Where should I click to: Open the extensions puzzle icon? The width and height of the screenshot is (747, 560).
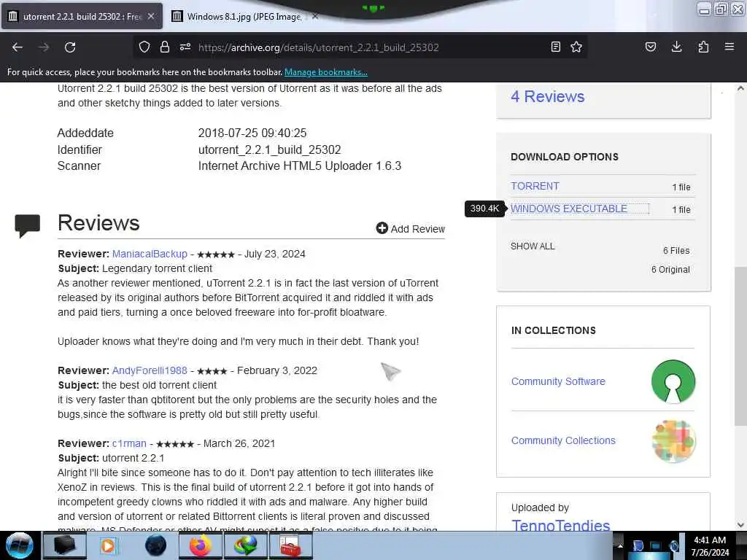[x=703, y=47]
